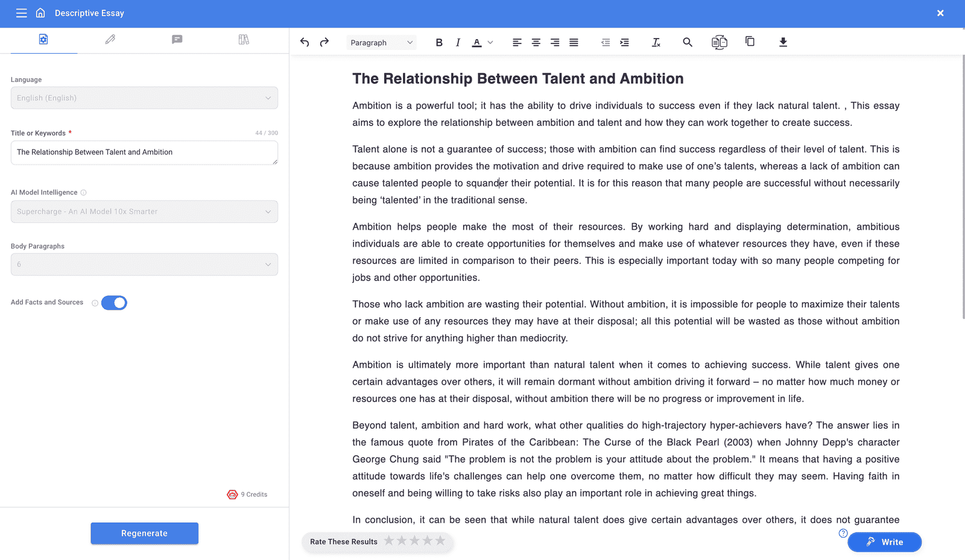Screen dimensions: 965x560
Task: Open find and search tool
Action: tap(688, 42)
